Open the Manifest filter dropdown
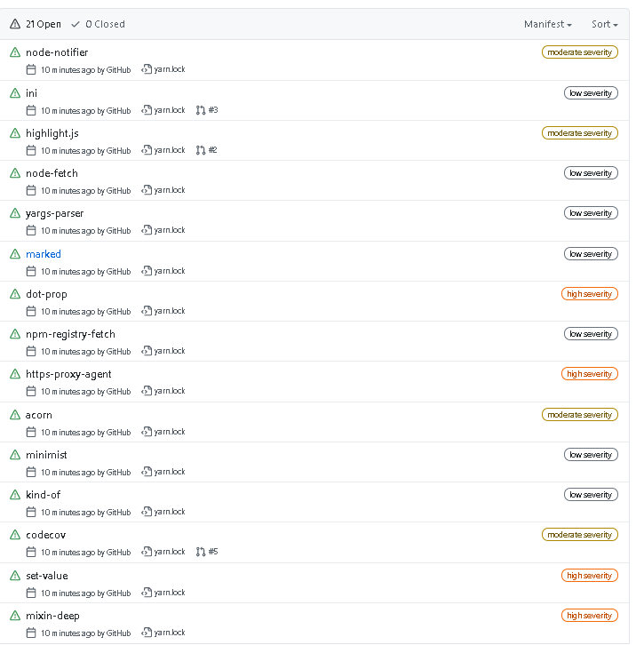This screenshot has height=645, width=644. click(x=548, y=24)
